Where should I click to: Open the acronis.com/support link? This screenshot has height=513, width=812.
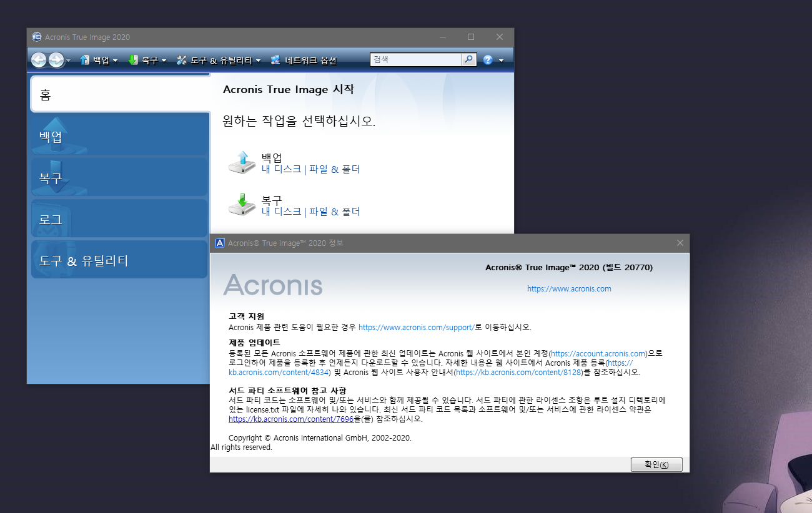pyautogui.click(x=417, y=327)
